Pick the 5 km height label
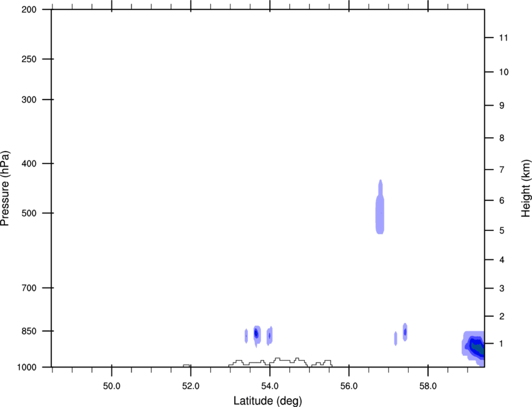Viewport: 532px width, 407px height. [501, 230]
